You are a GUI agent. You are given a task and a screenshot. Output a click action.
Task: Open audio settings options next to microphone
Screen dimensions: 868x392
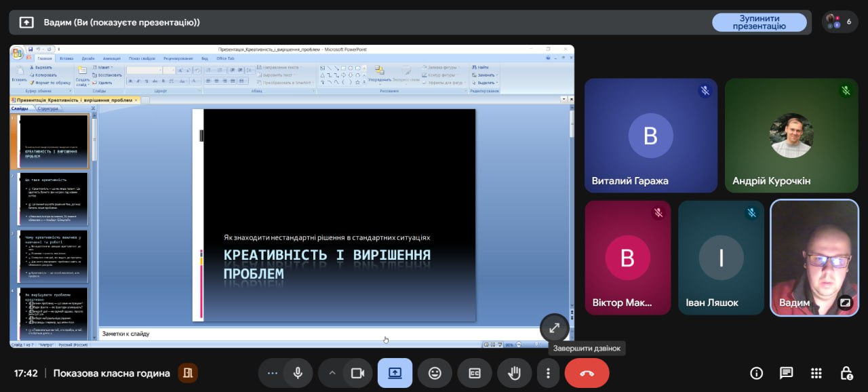(x=273, y=373)
